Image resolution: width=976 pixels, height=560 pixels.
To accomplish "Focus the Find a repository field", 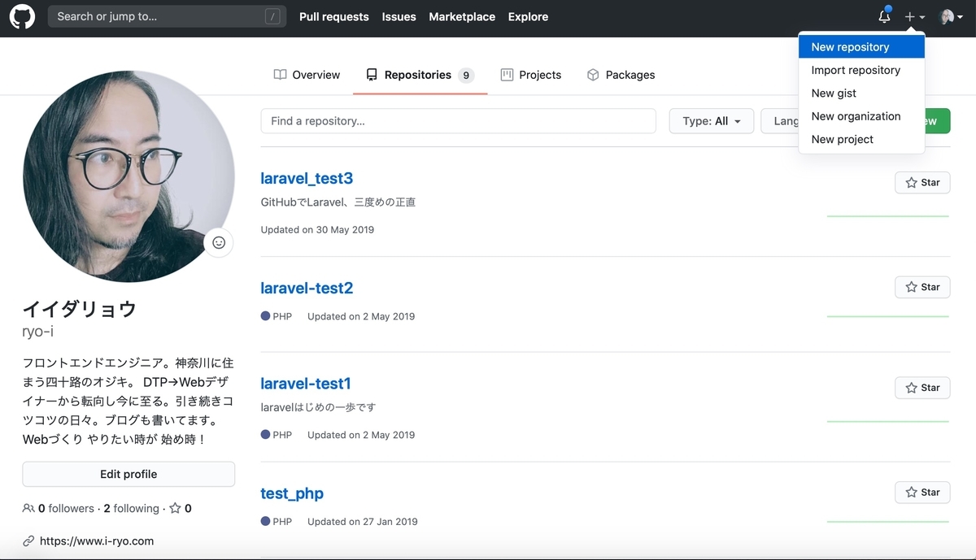I will pyautogui.click(x=458, y=121).
